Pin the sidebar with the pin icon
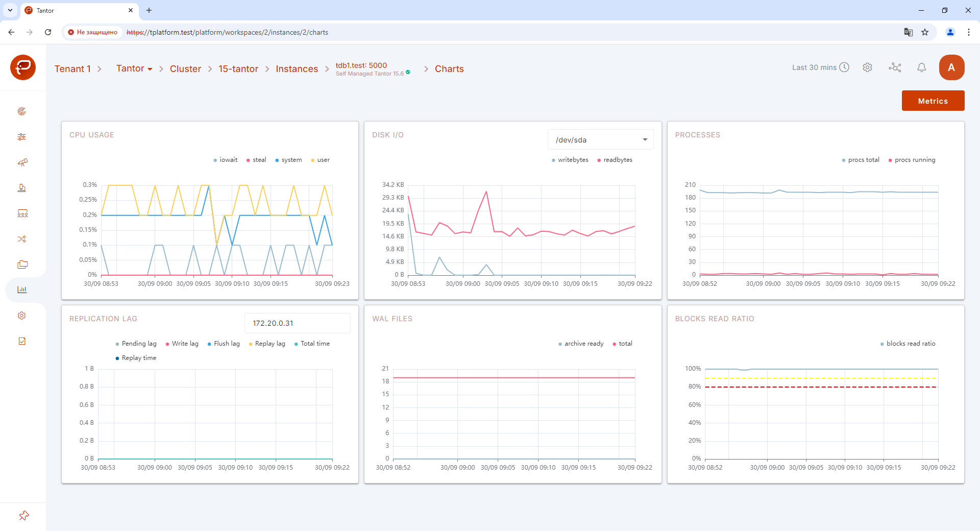Viewport: 980px width, 531px height. (x=23, y=516)
